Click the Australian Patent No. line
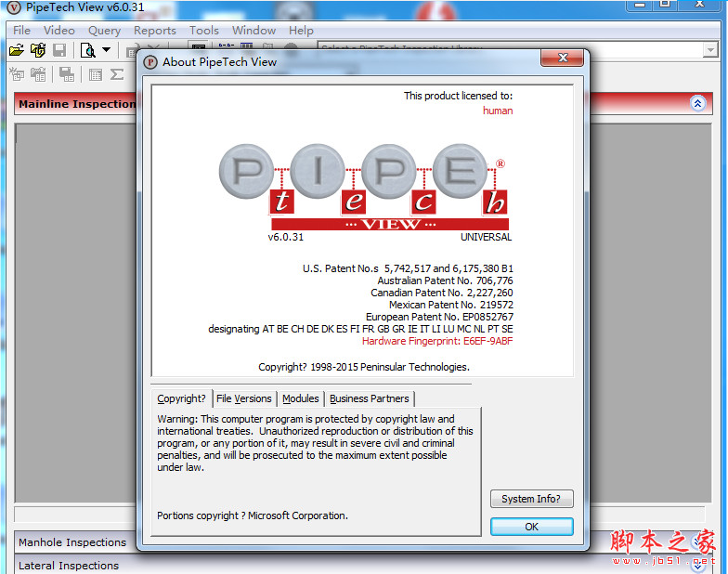 (445, 280)
